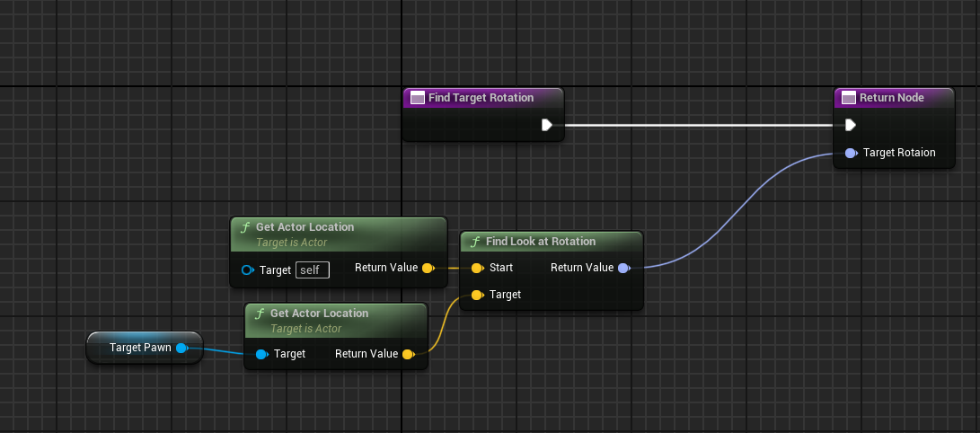980x433 pixels.
Task: Select the Find Target Rotation node title
Action: click(x=481, y=98)
